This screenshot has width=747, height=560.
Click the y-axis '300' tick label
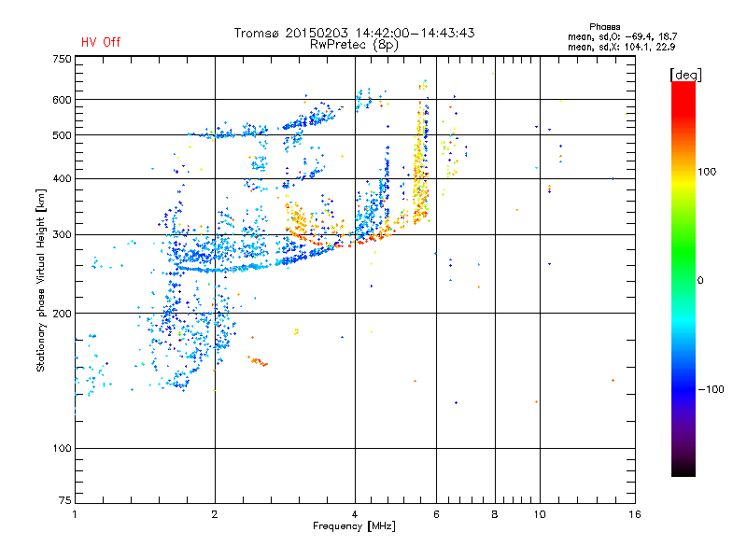[x=62, y=234]
